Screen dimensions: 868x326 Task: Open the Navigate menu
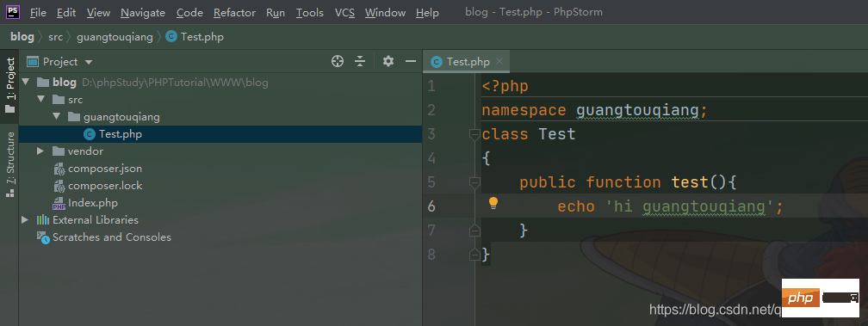coord(143,12)
